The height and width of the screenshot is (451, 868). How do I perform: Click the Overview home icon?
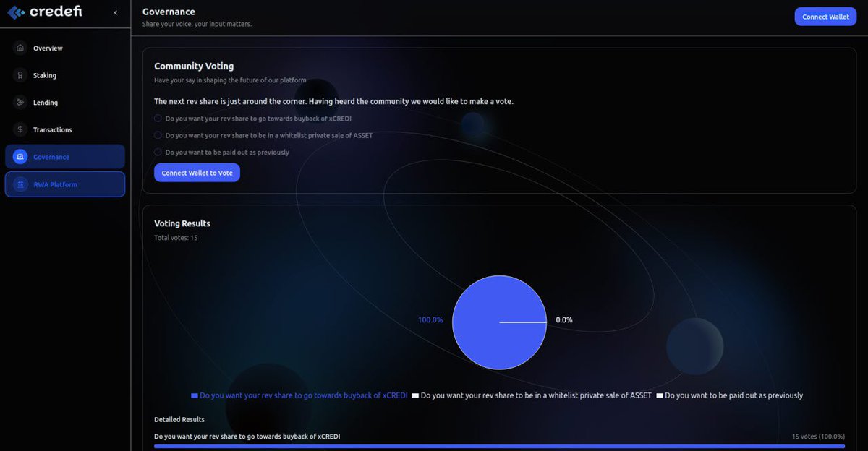click(x=20, y=48)
